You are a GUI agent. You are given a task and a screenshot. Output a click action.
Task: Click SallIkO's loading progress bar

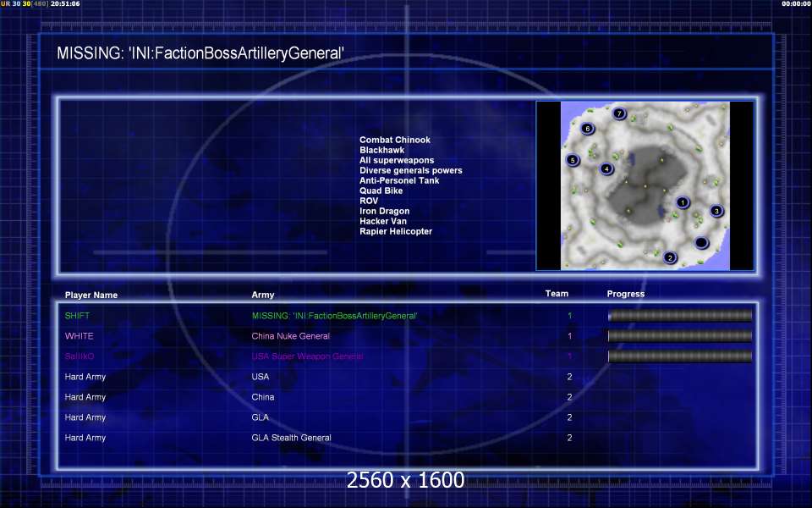[x=680, y=356]
